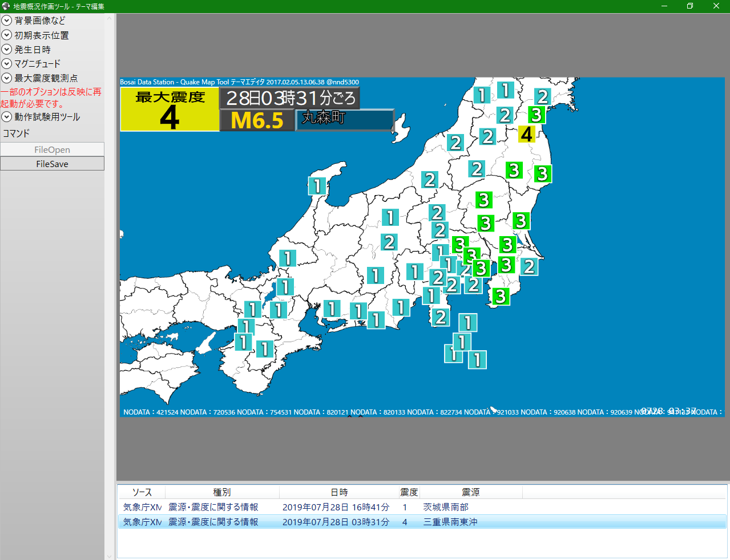Click the yellow 最大震度 4 panel
Screen dimensions: 730x560
(170, 109)
